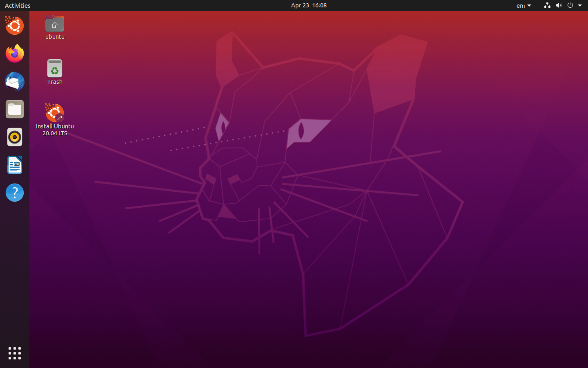Open the Activities overview
This screenshot has width=588, height=368.
pyautogui.click(x=17, y=5)
